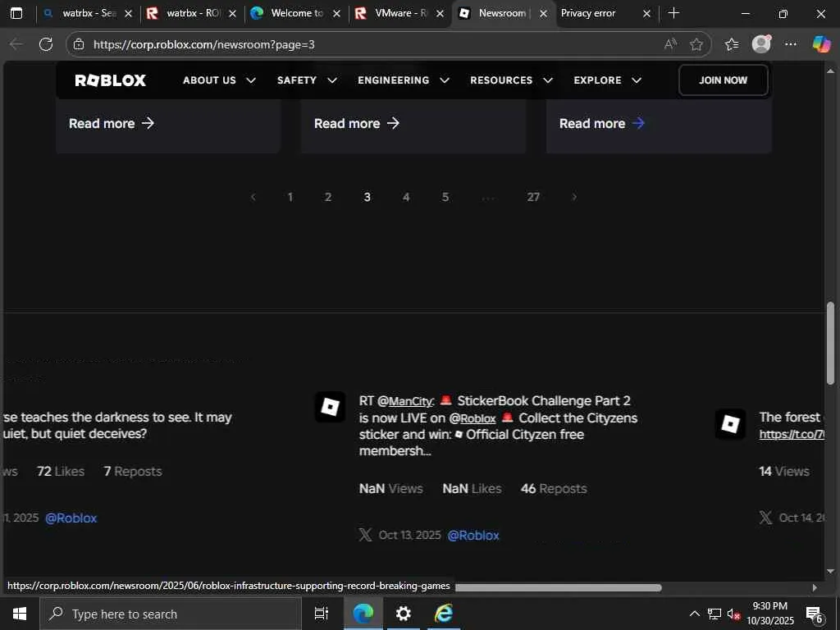Toggle the read aloud icon in address bar

coord(670,44)
